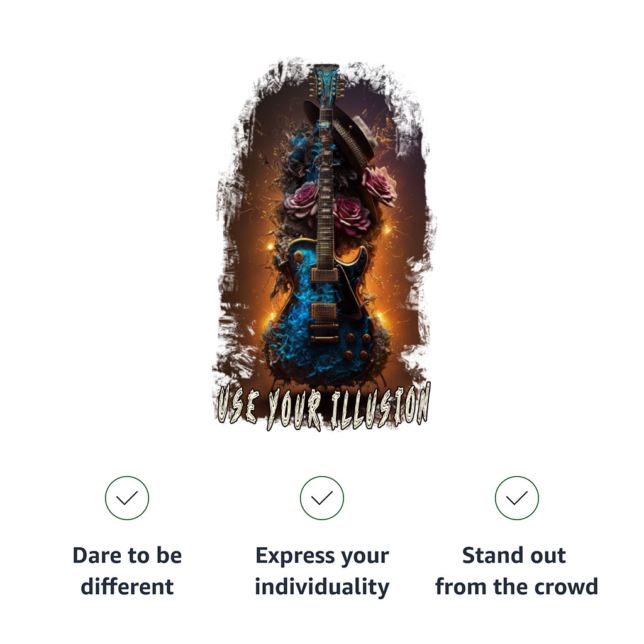This screenshot has height=644, width=644.
Task: Click the pickup selector switch on guitar body
Action: (x=299, y=257)
